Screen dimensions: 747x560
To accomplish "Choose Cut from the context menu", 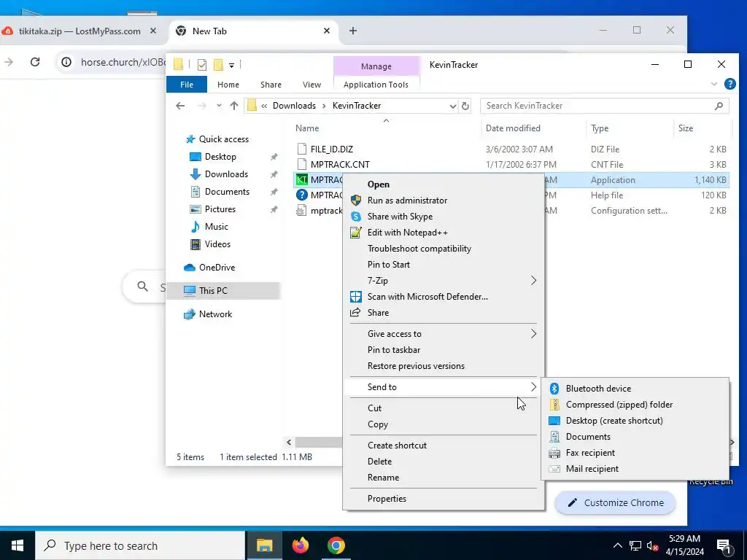I will [443, 408].
